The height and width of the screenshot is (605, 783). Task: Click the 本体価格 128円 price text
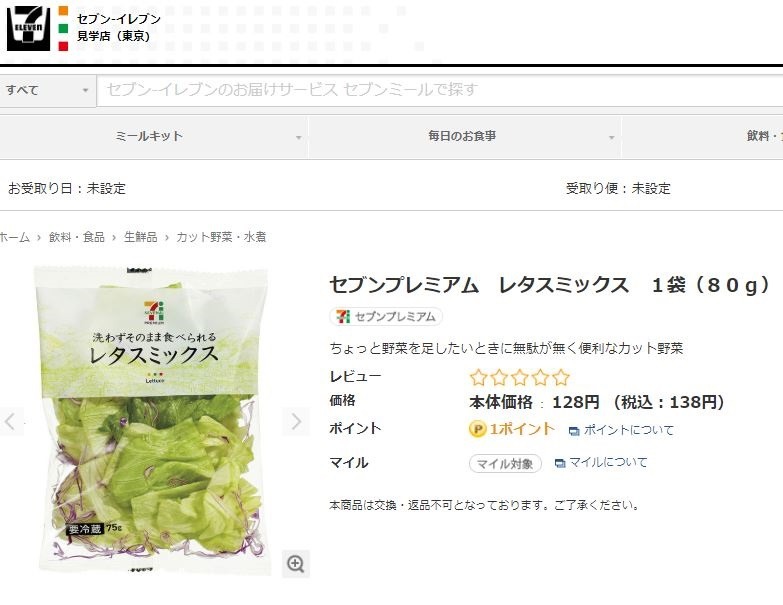tap(534, 402)
